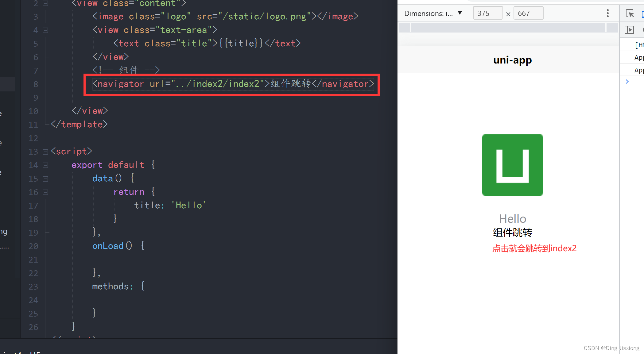Expand the console prompt chevron
Screen dimensions: 644x354
coord(627,82)
